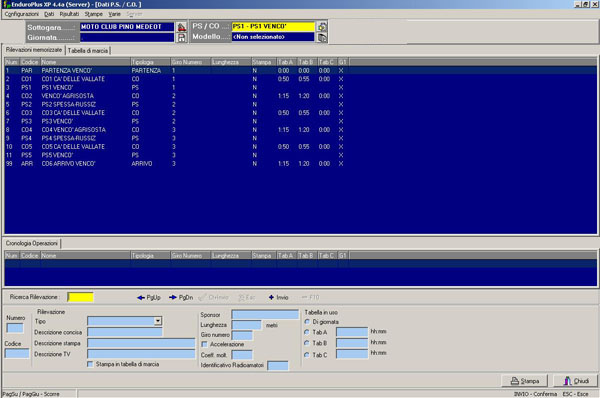This screenshot has width=600, height=398.
Task: Select row VENCO' AGRISOSTA with code C02
Action: pos(300,96)
